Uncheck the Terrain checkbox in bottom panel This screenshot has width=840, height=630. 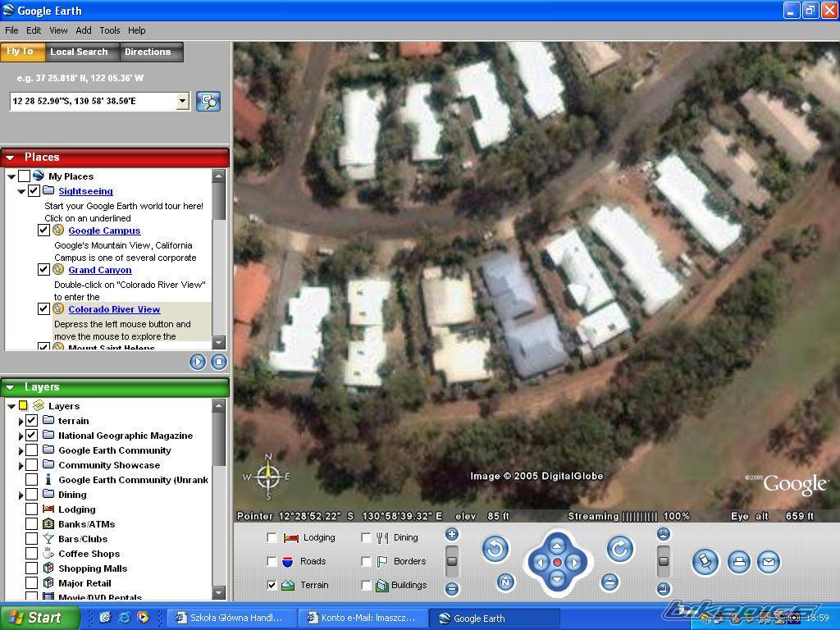point(272,585)
